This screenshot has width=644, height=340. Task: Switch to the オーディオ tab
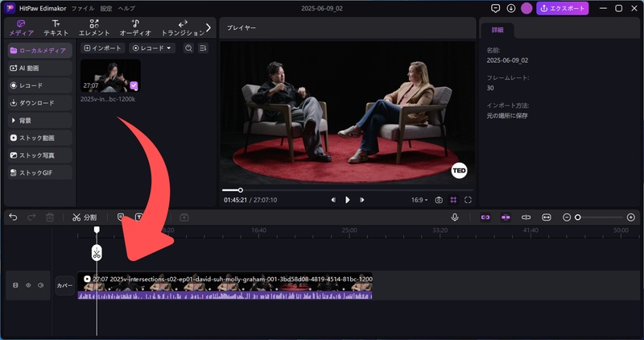(135, 27)
